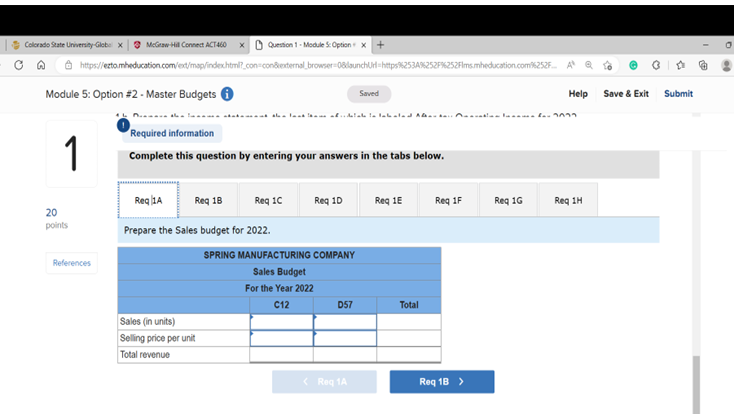Click the References button

[x=72, y=263]
